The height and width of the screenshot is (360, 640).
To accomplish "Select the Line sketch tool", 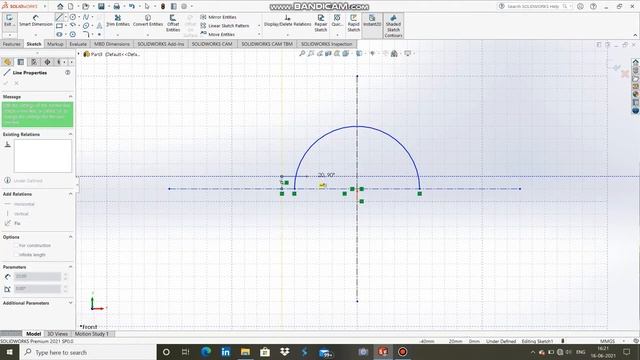I will click(59, 17).
